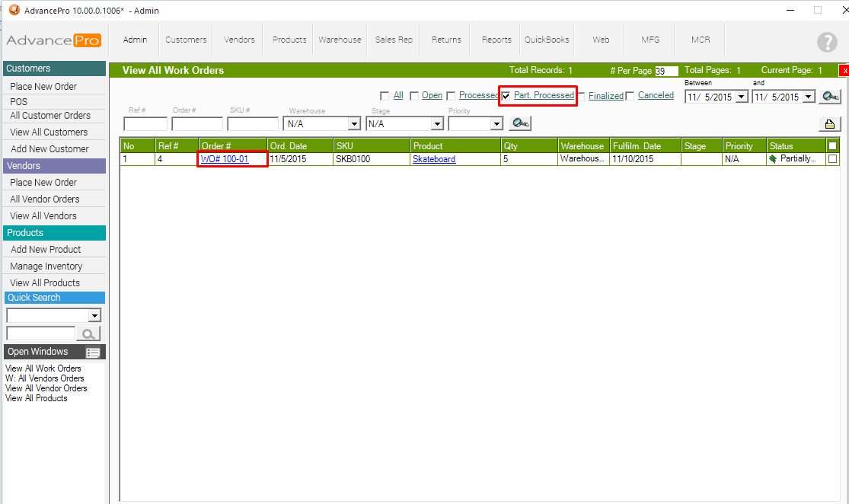Click the green Partially processed status icon
The height and width of the screenshot is (504, 849).
click(x=773, y=159)
